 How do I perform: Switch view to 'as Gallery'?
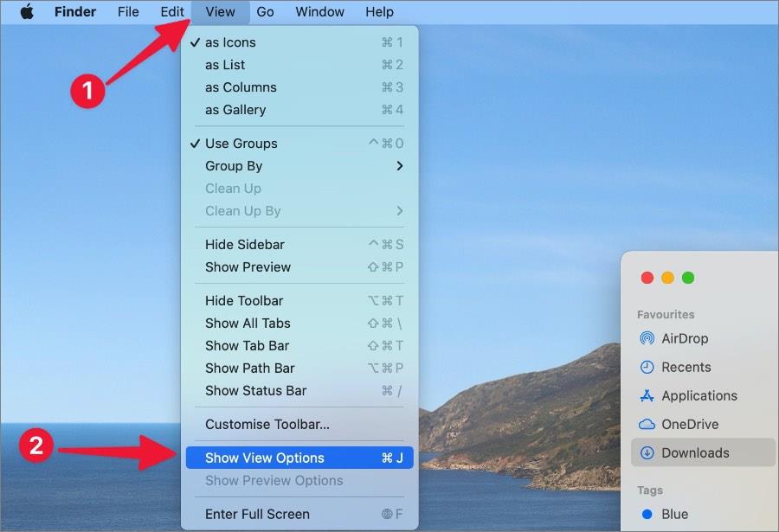299,109
